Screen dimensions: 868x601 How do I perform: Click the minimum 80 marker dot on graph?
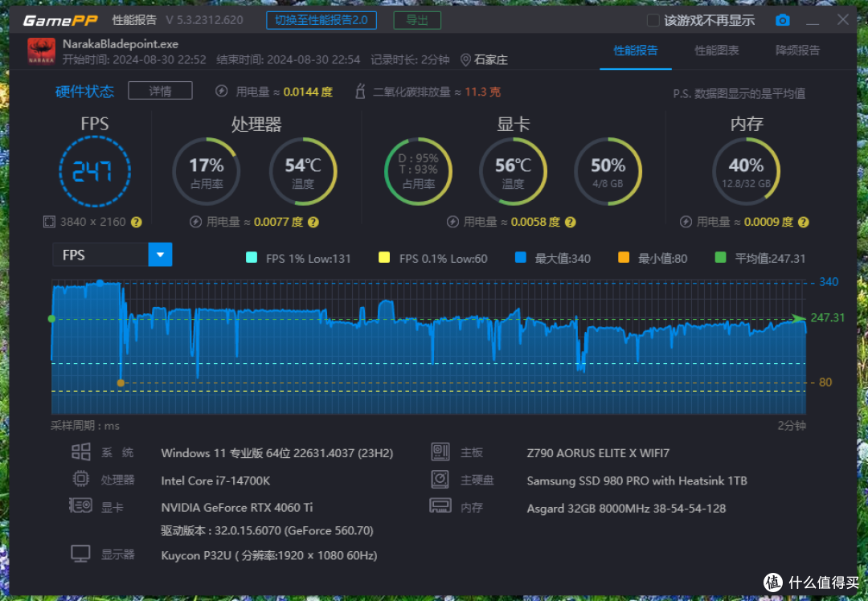click(121, 383)
